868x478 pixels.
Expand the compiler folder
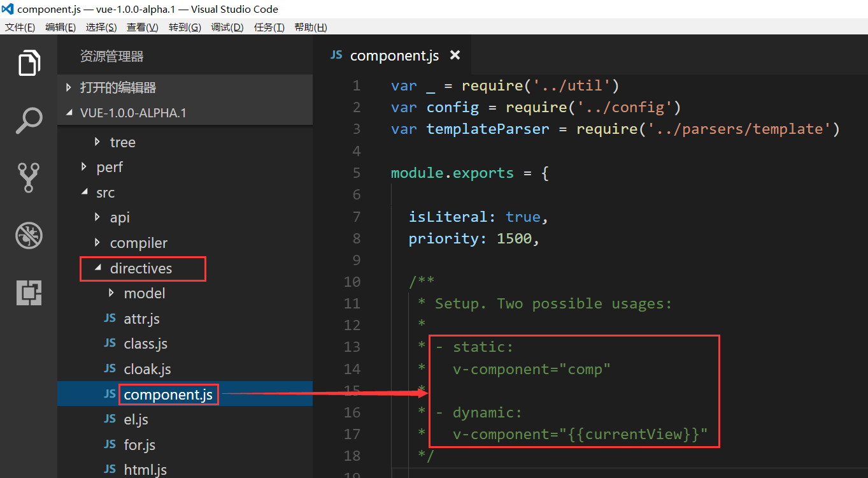(x=97, y=243)
